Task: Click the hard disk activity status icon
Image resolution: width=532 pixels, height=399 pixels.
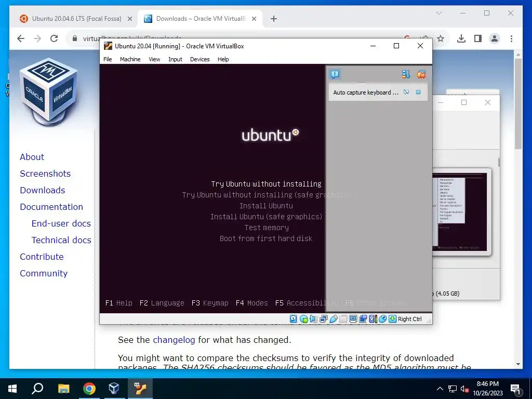Action: [294, 319]
